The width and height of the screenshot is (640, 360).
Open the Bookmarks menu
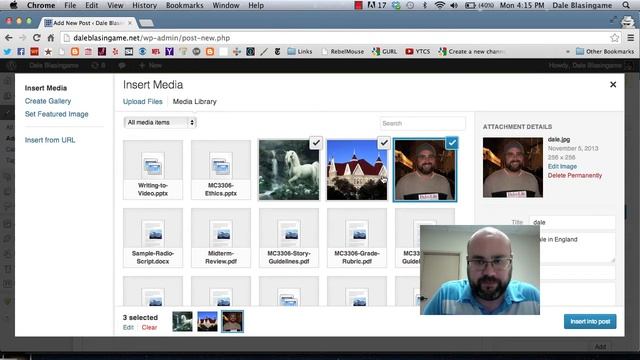(184, 5)
